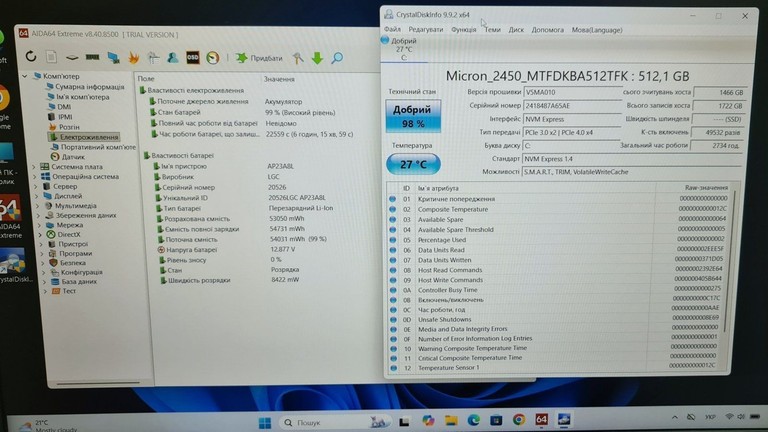768x432 pixels.
Task: Select Пристрої in the AIDA64 tree
Action: (72, 243)
